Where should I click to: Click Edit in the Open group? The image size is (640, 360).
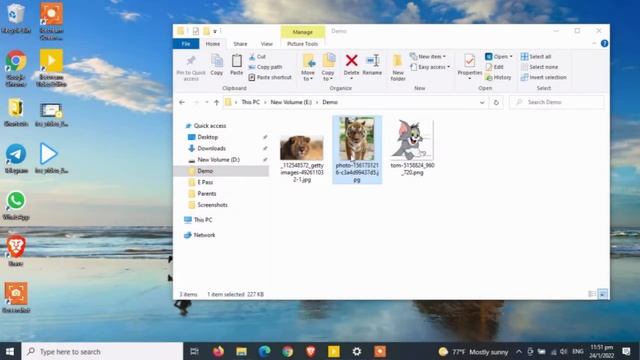click(x=495, y=67)
